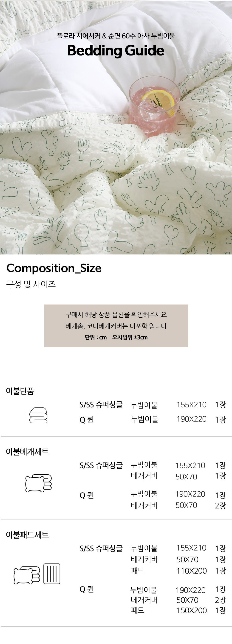The width and height of the screenshot is (232, 644).
Task: Select the '이불단품' section heading
Action: coord(20,391)
